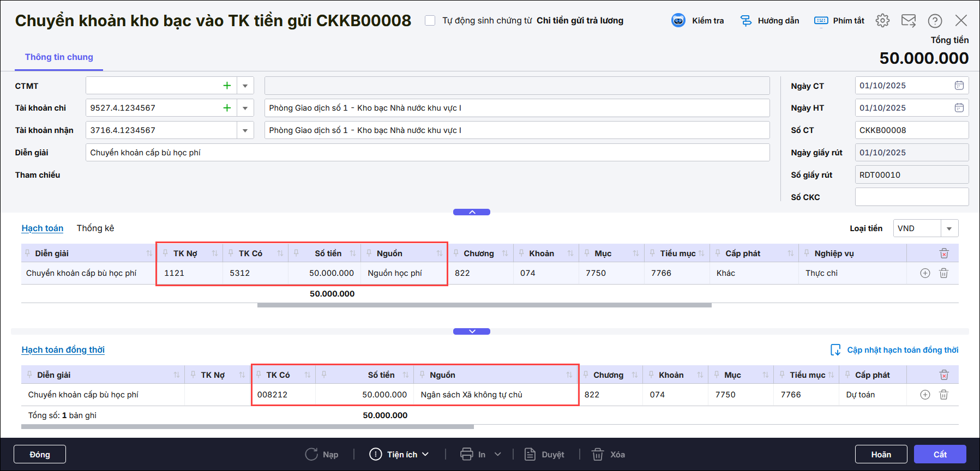Click the Đóng button
This screenshot has width=980, height=471.
tap(40, 454)
